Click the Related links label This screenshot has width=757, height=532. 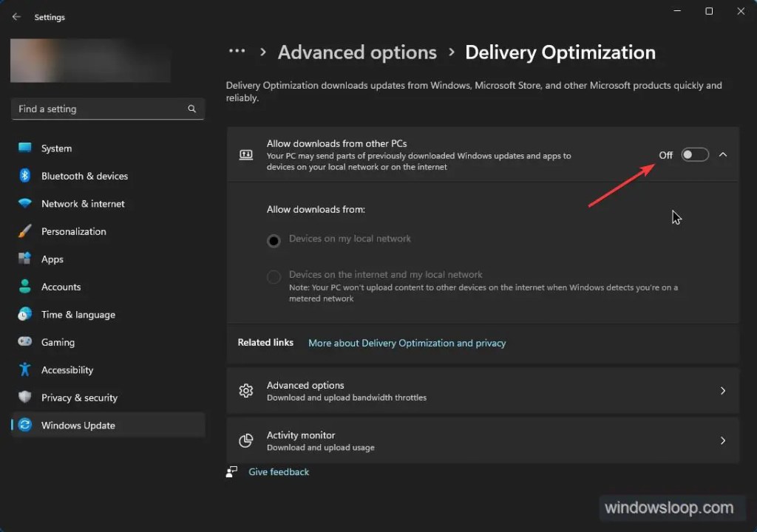tap(265, 342)
